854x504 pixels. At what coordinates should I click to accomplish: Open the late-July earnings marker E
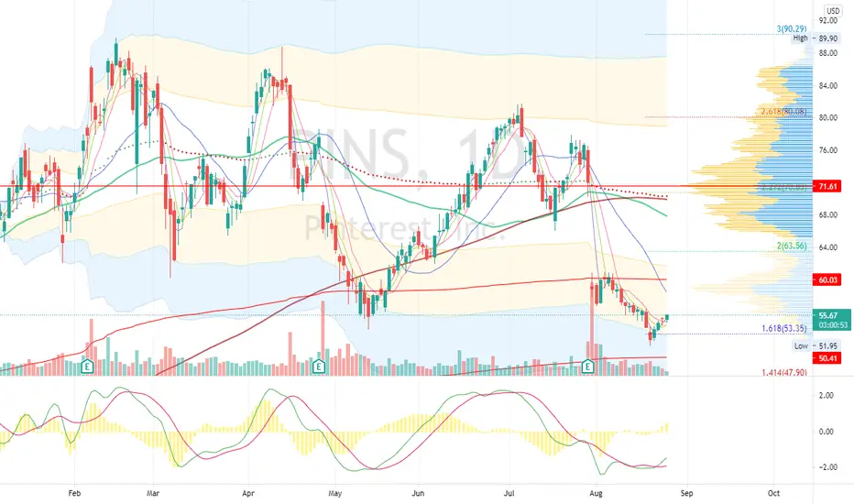pyautogui.click(x=587, y=367)
